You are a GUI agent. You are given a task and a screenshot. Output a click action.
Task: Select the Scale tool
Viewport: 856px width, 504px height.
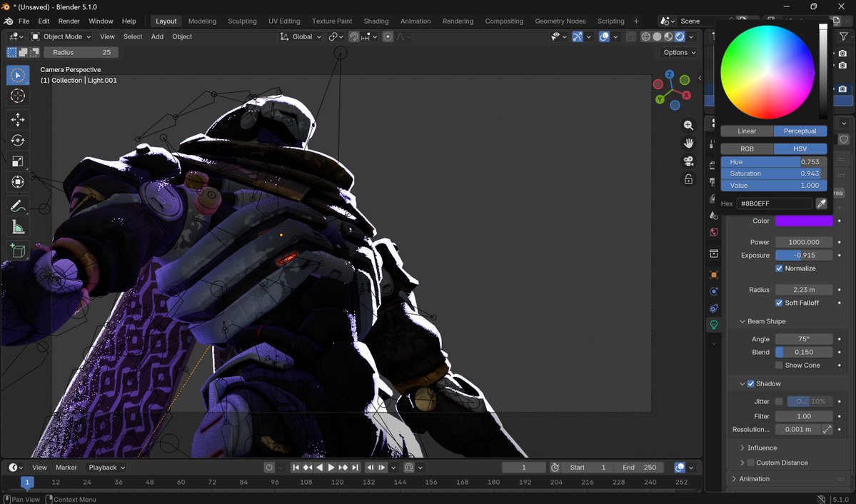point(18,161)
